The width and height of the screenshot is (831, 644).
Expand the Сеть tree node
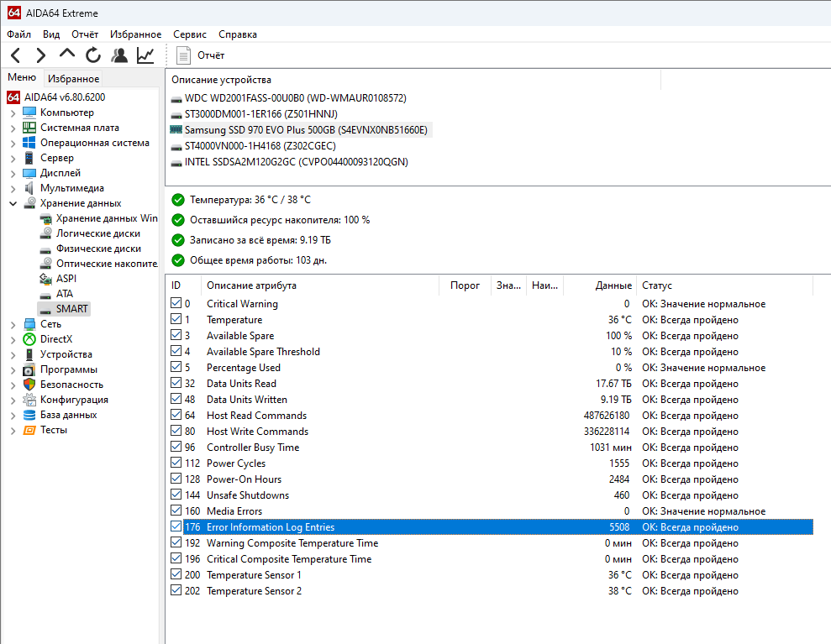(x=13, y=325)
